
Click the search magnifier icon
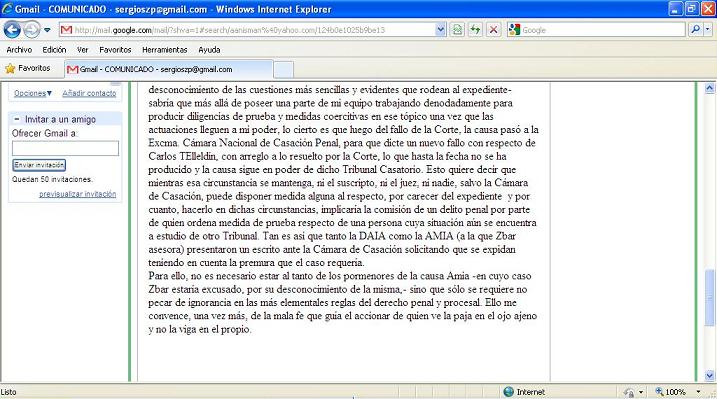pos(696,30)
